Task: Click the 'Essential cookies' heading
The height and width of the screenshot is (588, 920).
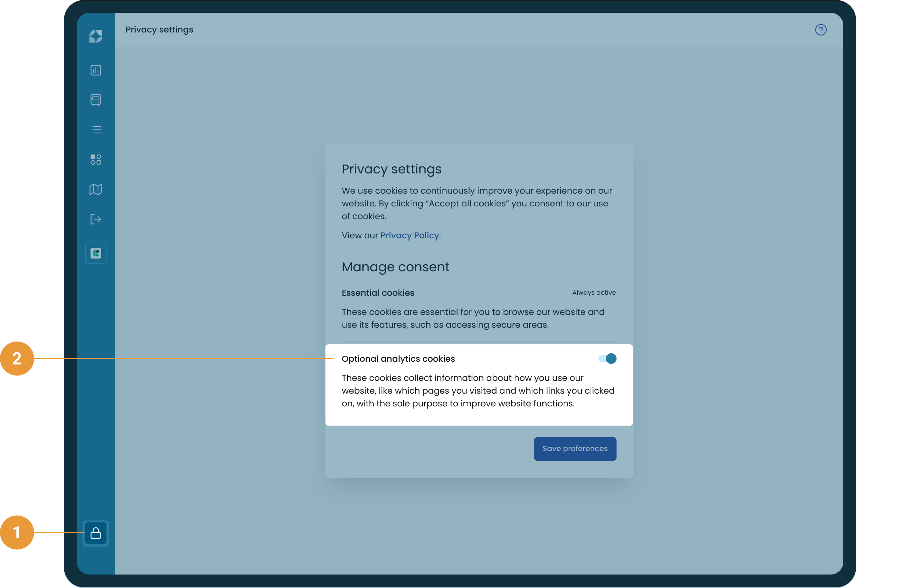Action: tap(378, 293)
